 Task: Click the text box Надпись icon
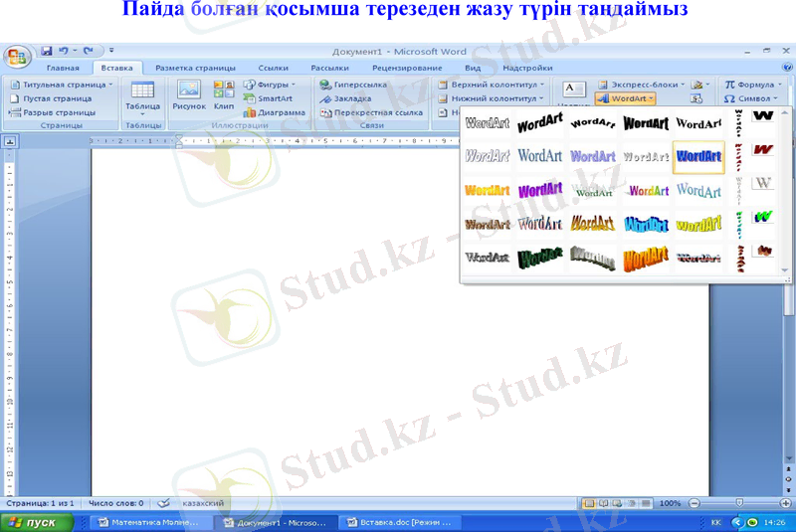(574, 91)
